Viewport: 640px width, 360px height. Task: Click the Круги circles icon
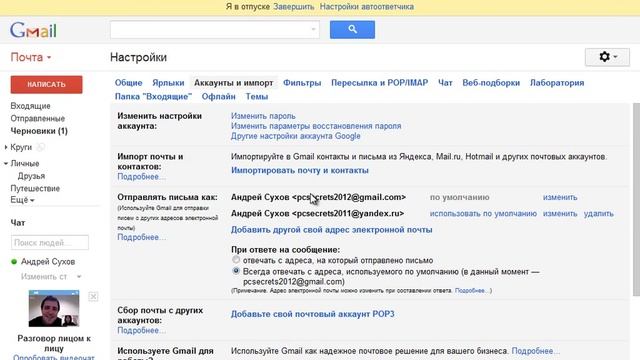[40, 147]
